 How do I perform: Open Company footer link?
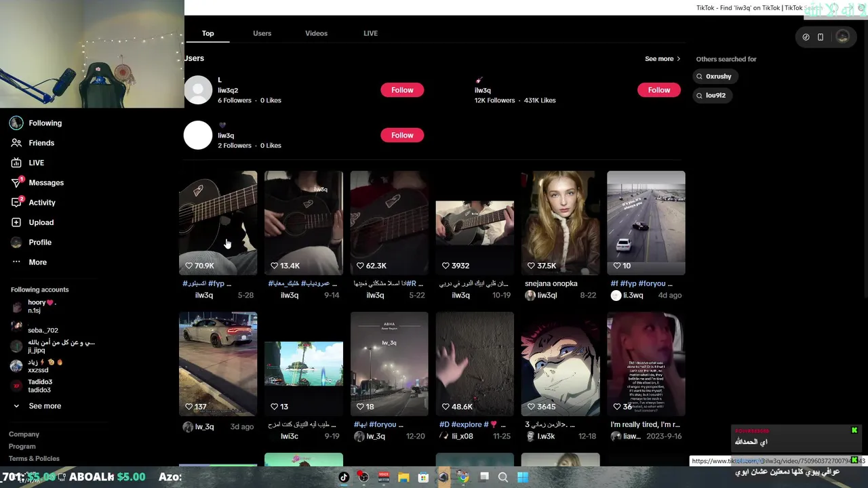[x=24, y=434]
